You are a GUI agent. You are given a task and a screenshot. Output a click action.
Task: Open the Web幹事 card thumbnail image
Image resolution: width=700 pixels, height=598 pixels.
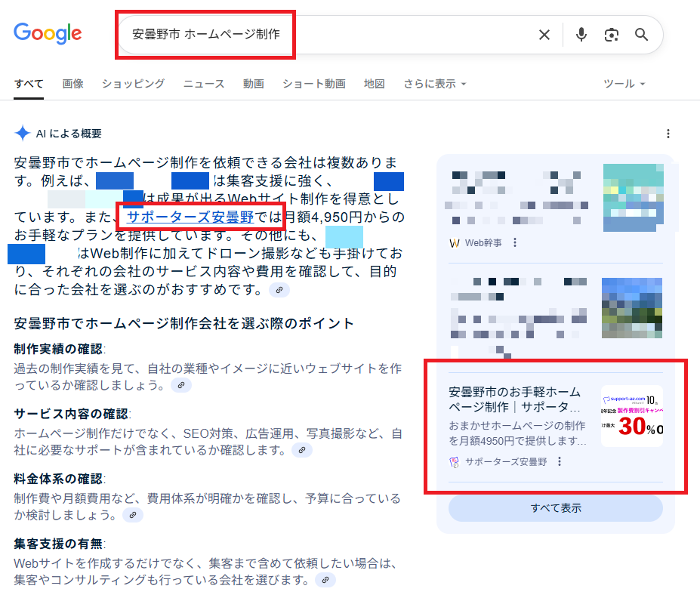[634, 198]
